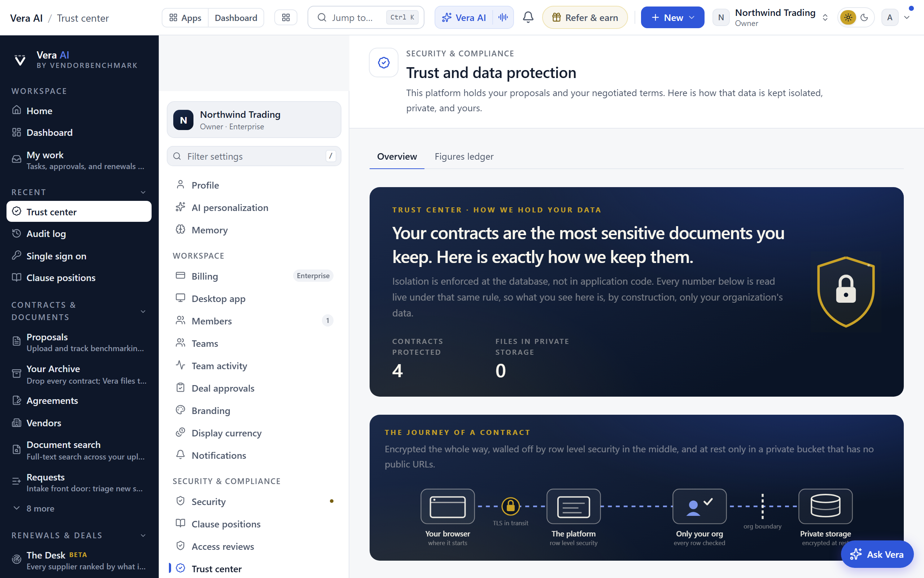Collapse the Contracts & Documents section

coord(143,311)
